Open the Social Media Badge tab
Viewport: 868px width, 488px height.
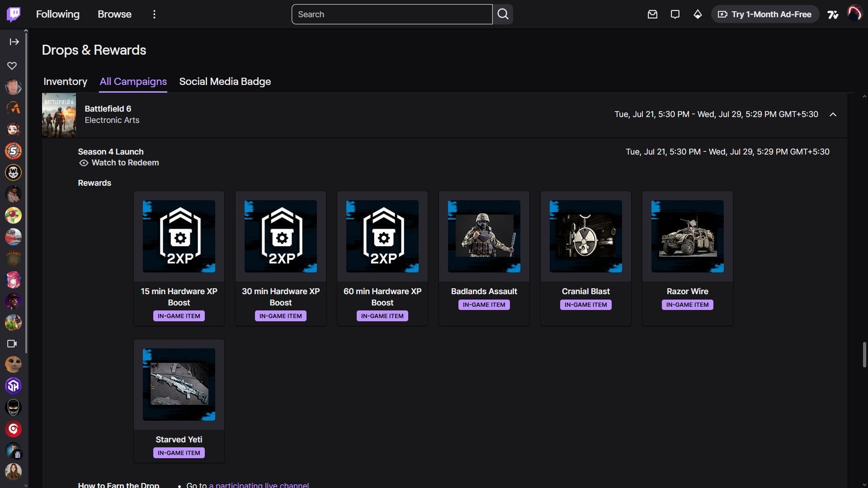click(225, 82)
